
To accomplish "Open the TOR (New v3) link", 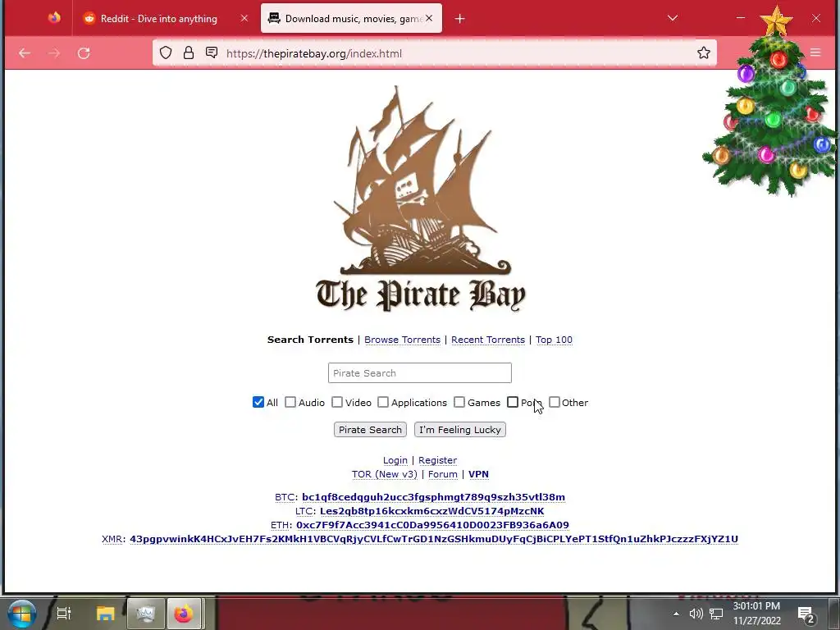I will 384,474.
